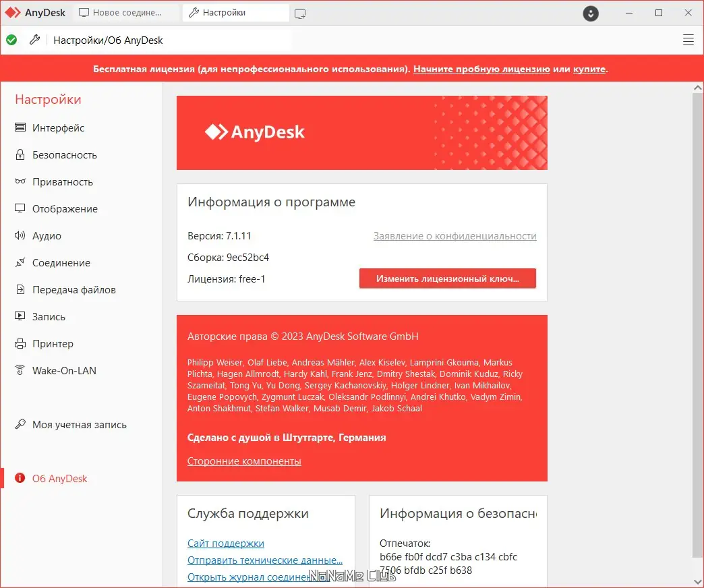Screen dimensions: 704x588
Task: Click the Сборка: 9ec52bc4 text
Action: click(x=228, y=257)
